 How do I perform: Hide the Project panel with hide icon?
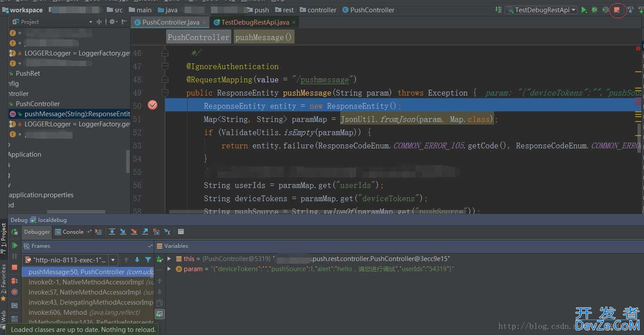point(124,22)
